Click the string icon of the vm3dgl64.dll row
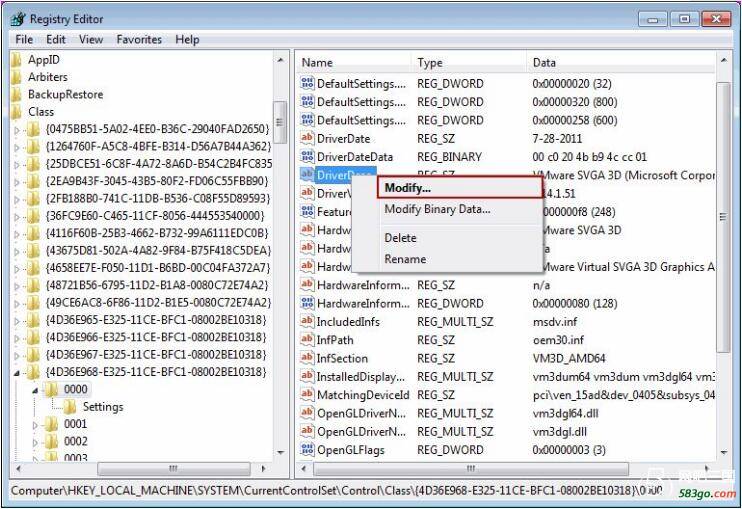The image size is (742, 509). 307,413
